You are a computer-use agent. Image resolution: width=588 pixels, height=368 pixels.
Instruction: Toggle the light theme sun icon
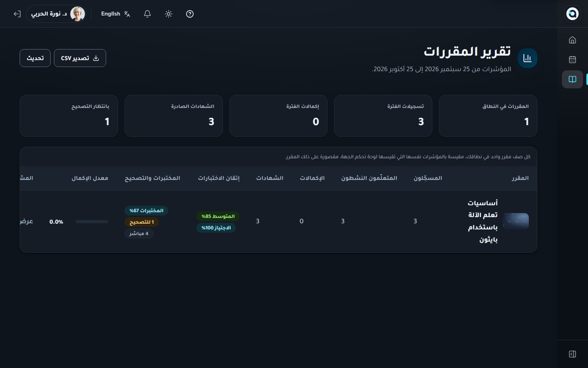169,14
